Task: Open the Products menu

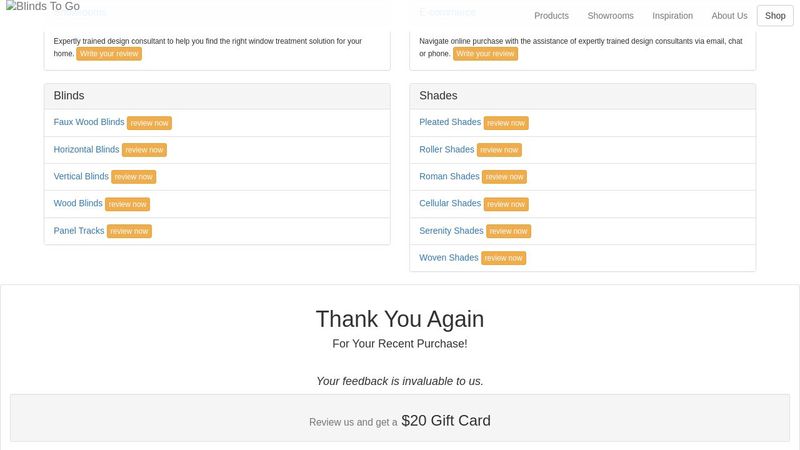Action: coord(551,16)
